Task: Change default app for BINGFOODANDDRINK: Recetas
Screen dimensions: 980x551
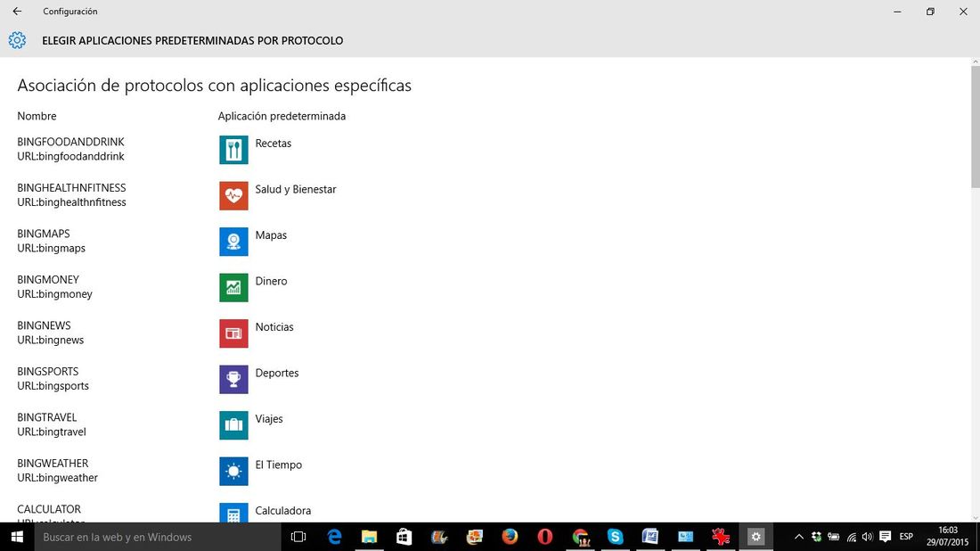Action: point(274,144)
